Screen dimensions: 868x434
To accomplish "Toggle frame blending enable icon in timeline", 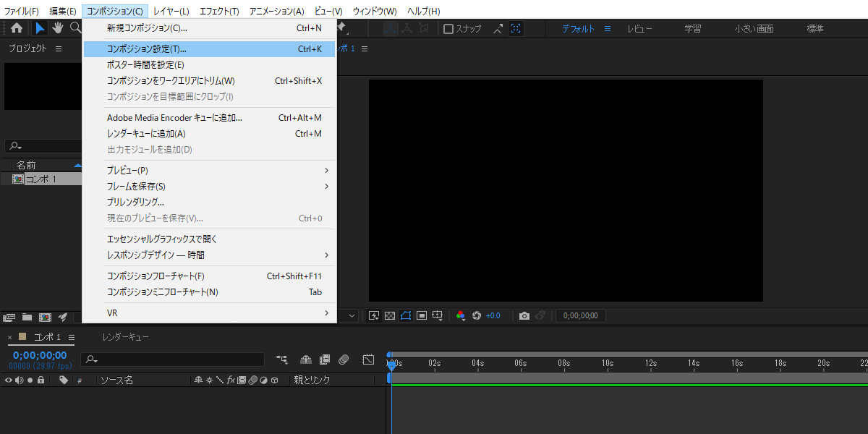I will pos(325,359).
